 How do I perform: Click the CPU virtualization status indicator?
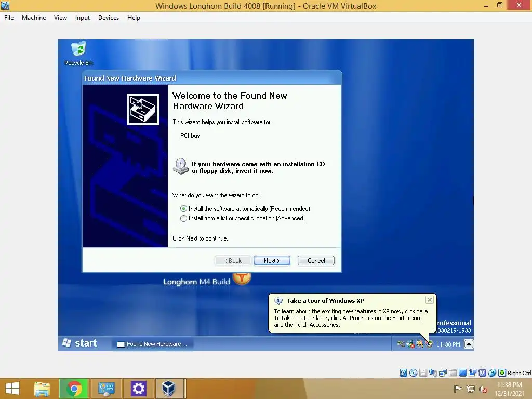coord(483,373)
